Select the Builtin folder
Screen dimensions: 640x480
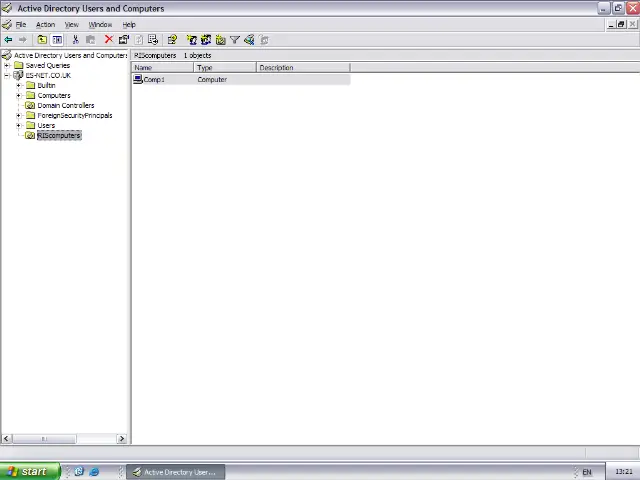tap(46, 85)
